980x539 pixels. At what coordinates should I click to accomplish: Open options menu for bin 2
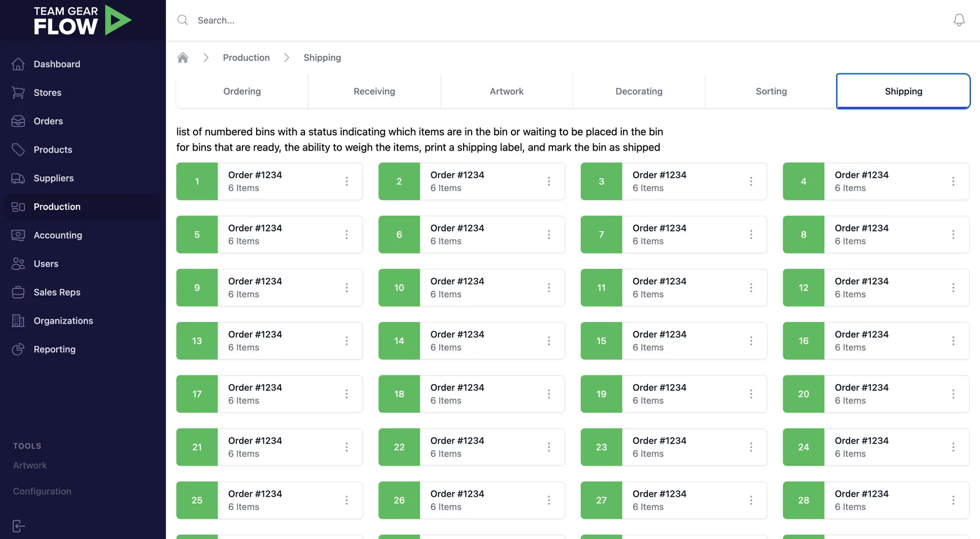pyautogui.click(x=549, y=181)
